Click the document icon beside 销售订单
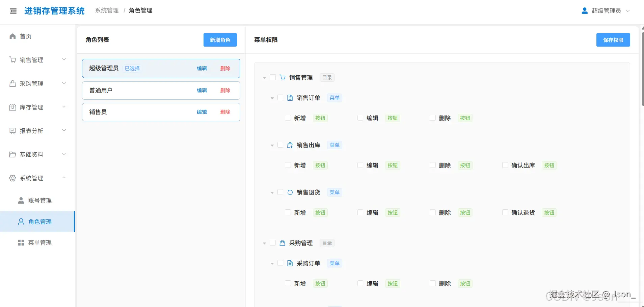This screenshot has width=644, height=307. click(290, 98)
